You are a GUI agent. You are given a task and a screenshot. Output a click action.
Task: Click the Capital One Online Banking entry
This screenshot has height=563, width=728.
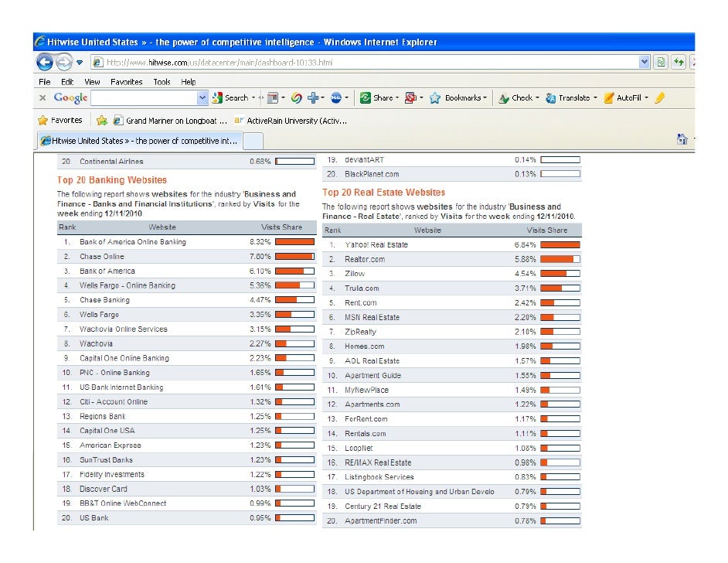(x=124, y=358)
